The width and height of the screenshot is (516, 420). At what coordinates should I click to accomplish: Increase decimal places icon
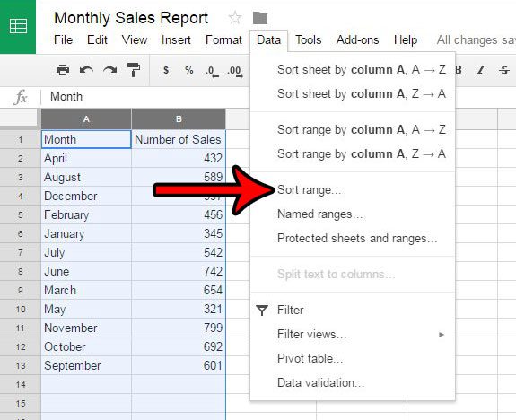tap(235, 72)
